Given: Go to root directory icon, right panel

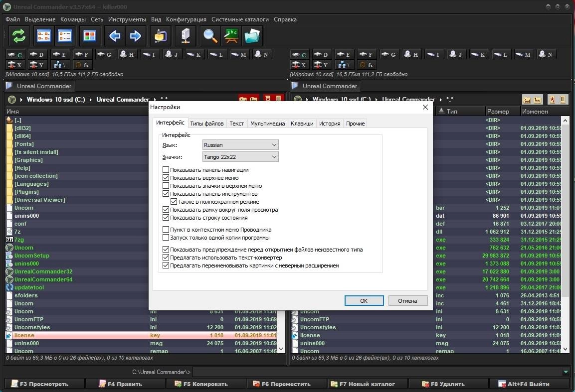Looking at the screenshot, I should (527, 100).
